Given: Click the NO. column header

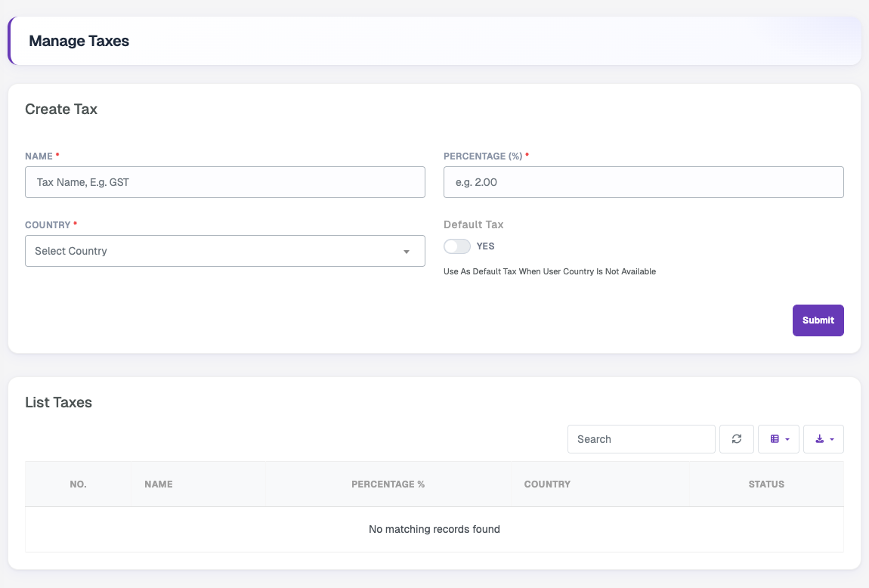Looking at the screenshot, I should click(x=78, y=484).
